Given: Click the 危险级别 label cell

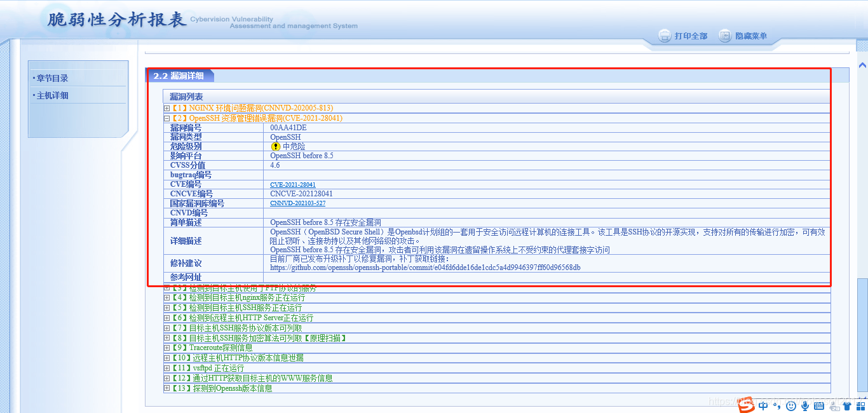Looking at the screenshot, I should pyautogui.click(x=214, y=146).
